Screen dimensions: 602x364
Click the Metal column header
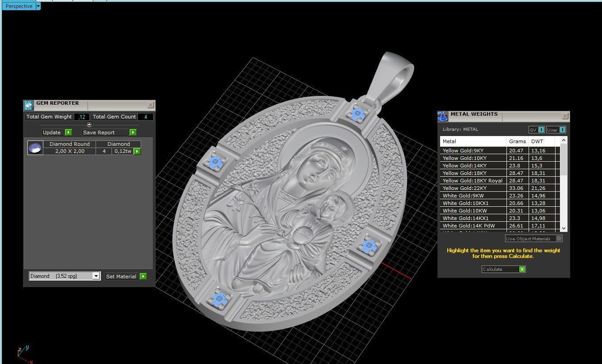tap(473, 141)
